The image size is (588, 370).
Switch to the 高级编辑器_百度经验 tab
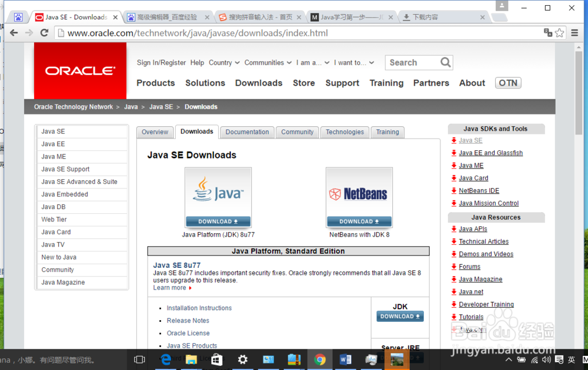(167, 17)
